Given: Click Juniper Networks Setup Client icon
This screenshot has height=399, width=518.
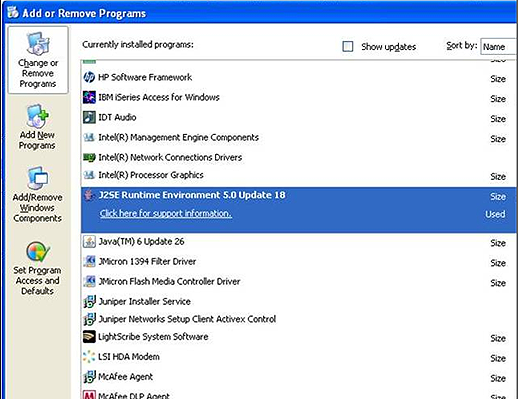Looking at the screenshot, I should [89, 319].
